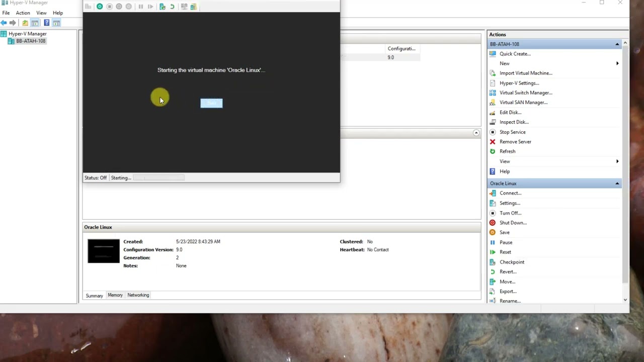Viewport: 644px width, 362px height.
Task: Open the View menu
Action: tap(41, 13)
